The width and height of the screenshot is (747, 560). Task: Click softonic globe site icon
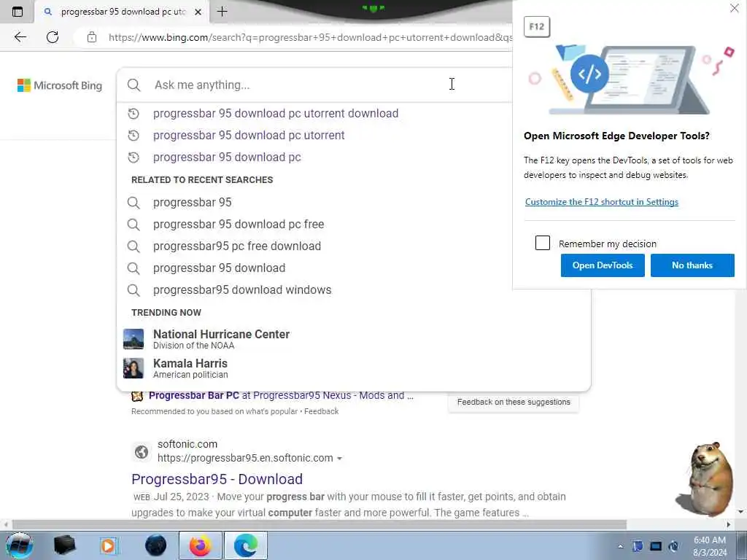pyautogui.click(x=141, y=451)
